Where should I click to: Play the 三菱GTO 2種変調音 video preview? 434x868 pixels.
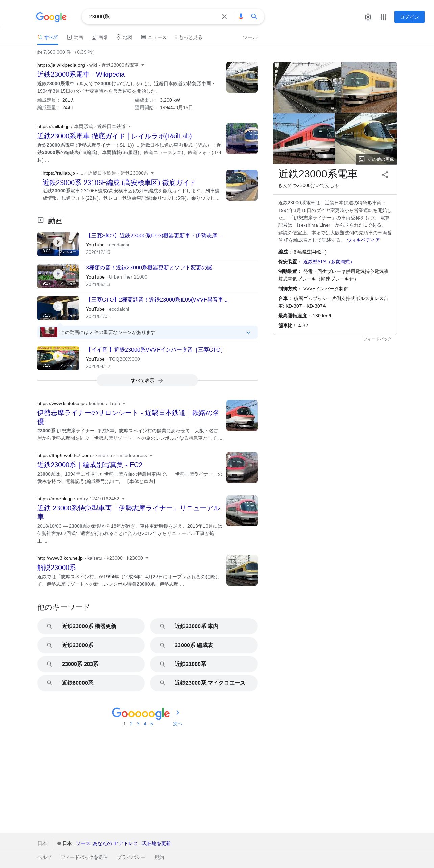click(58, 308)
